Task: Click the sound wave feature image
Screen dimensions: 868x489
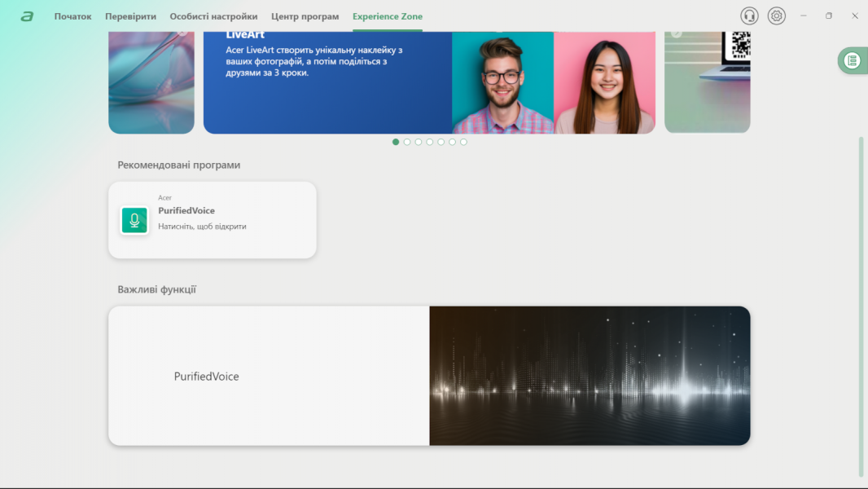Action: (x=590, y=376)
